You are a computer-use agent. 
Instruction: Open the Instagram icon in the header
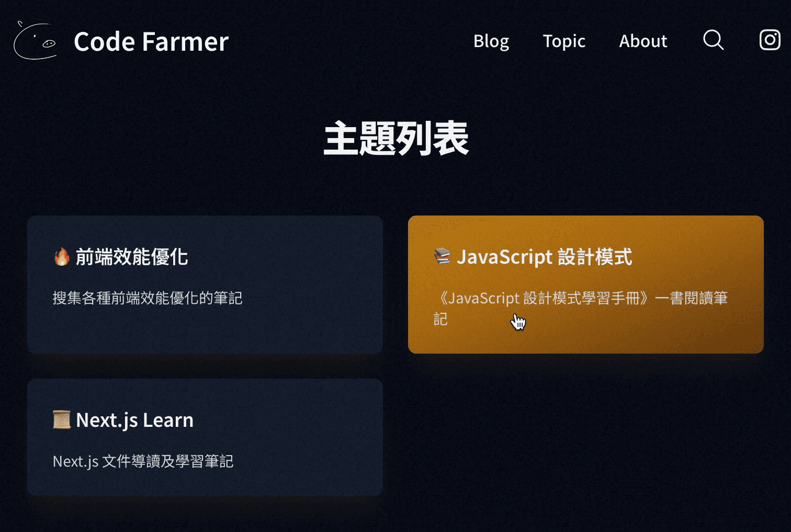(x=769, y=40)
